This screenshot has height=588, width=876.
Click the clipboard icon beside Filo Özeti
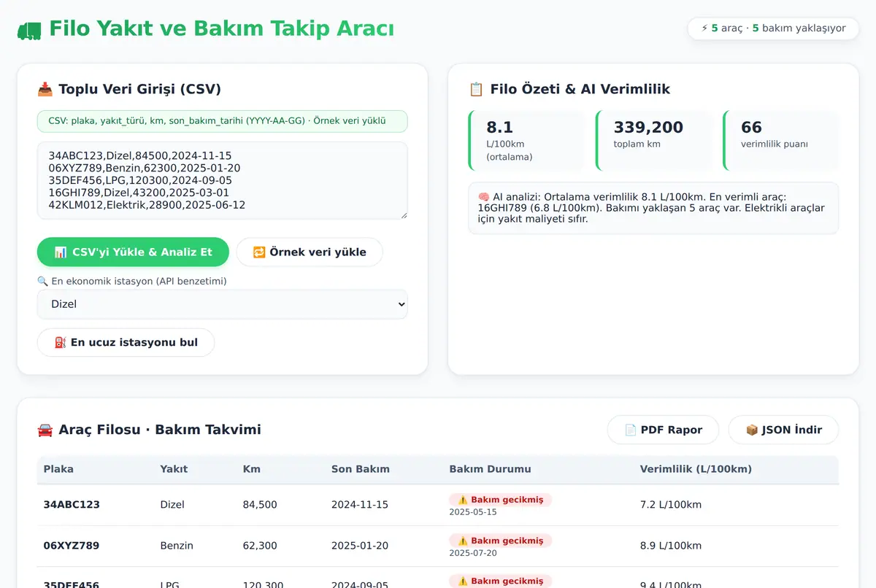click(476, 90)
